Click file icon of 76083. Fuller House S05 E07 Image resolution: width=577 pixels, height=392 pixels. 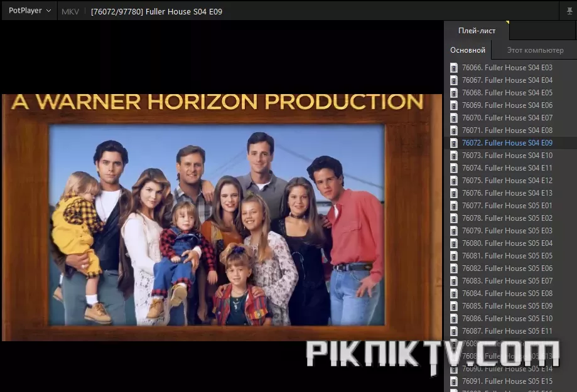click(x=454, y=280)
